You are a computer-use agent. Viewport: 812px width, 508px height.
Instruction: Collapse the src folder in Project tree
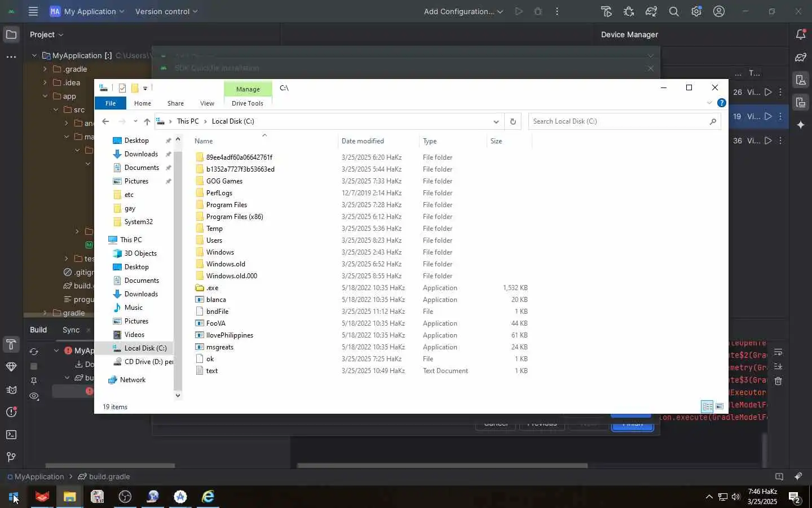tap(56, 110)
